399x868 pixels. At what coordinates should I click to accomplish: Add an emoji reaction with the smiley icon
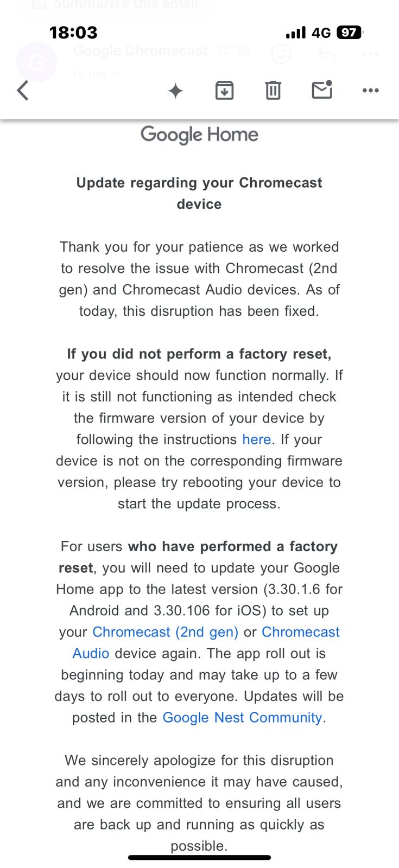pyautogui.click(x=281, y=54)
